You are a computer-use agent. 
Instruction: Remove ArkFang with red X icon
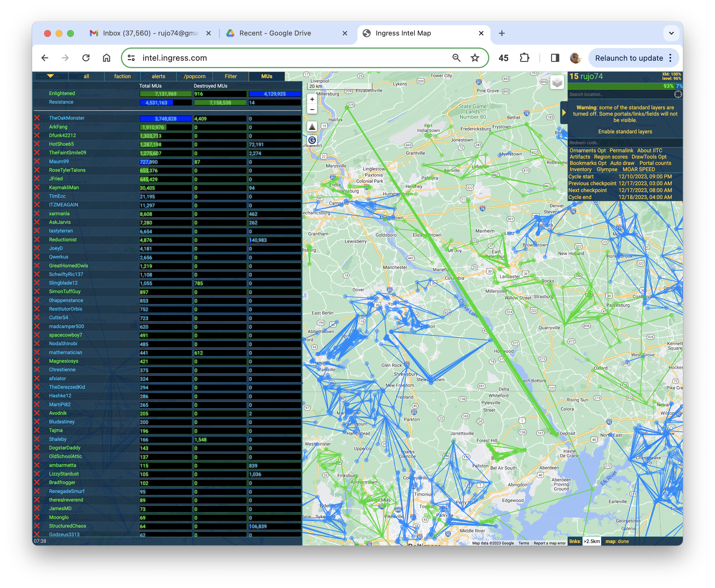37,127
